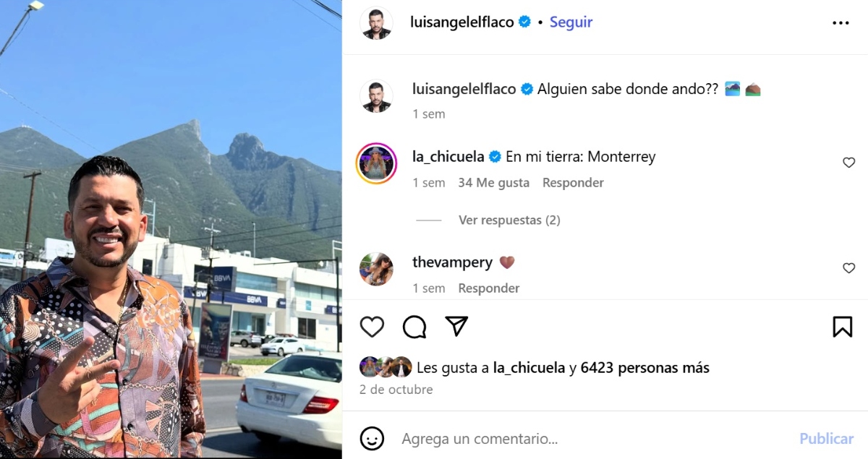View the 34 Me gusta on comment

(x=493, y=183)
